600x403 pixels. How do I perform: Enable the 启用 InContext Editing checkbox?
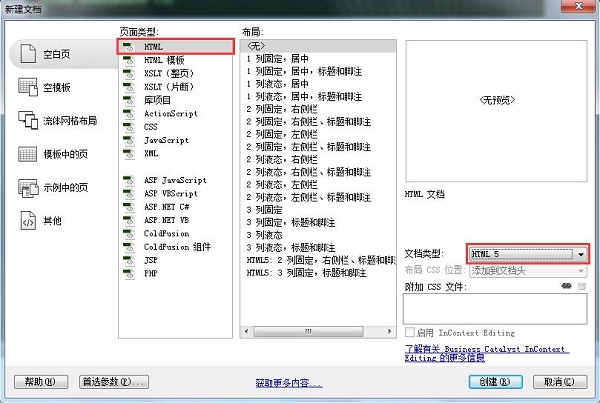[x=410, y=333]
